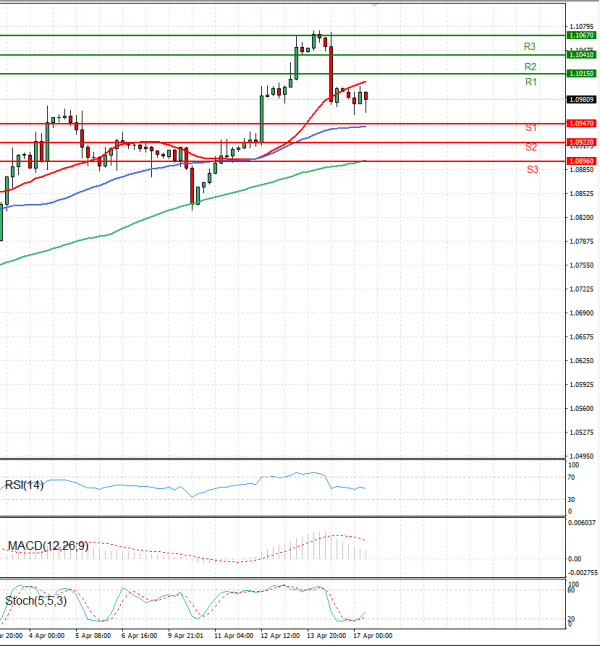Image resolution: width=600 pixels, height=646 pixels.
Task: Click the 5 Apr 08:00 time label
Action: tap(93, 636)
